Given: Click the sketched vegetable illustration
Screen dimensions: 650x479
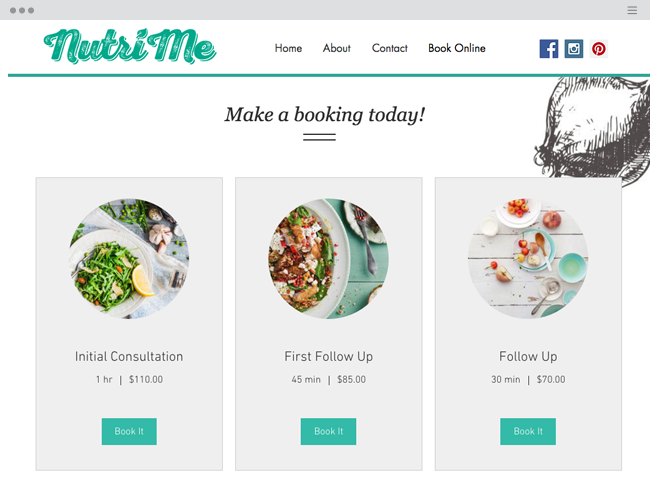Looking at the screenshot, I should coord(593,131).
